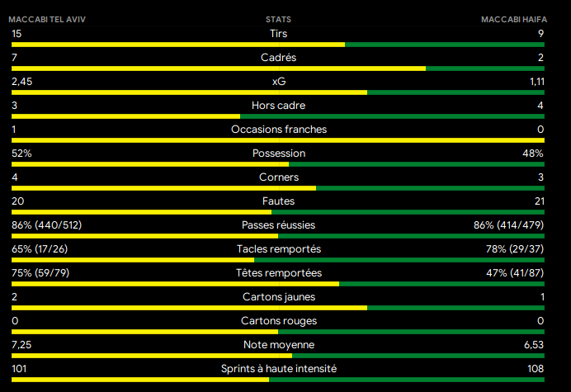Select the Tirs stat label
Screen dimensions: 571x392
(278, 34)
